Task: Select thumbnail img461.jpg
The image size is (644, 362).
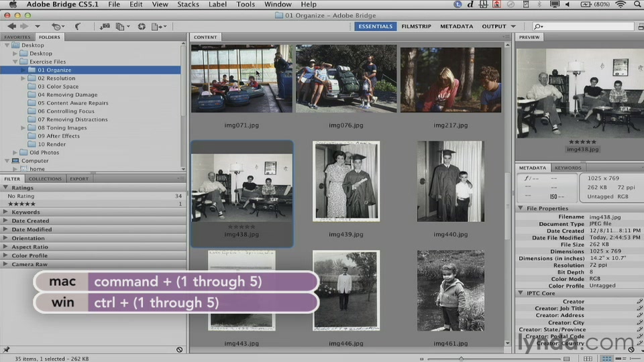Action: (451, 290)
